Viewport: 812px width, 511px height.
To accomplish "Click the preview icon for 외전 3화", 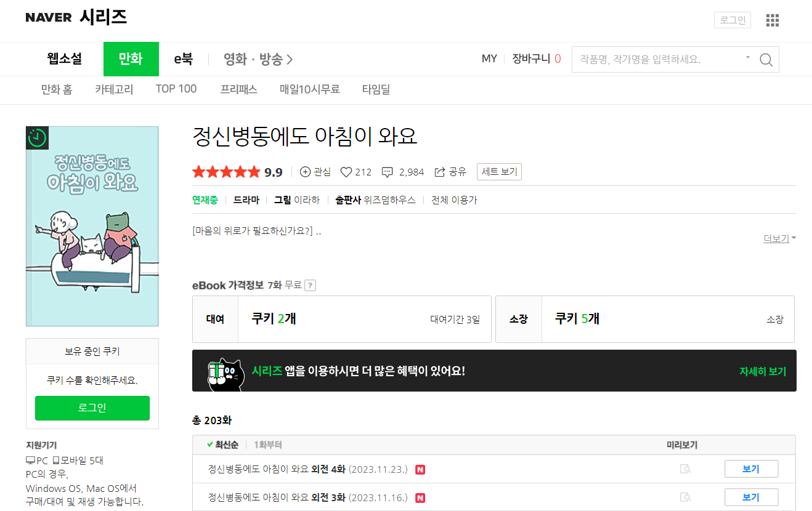I will 685,497.
